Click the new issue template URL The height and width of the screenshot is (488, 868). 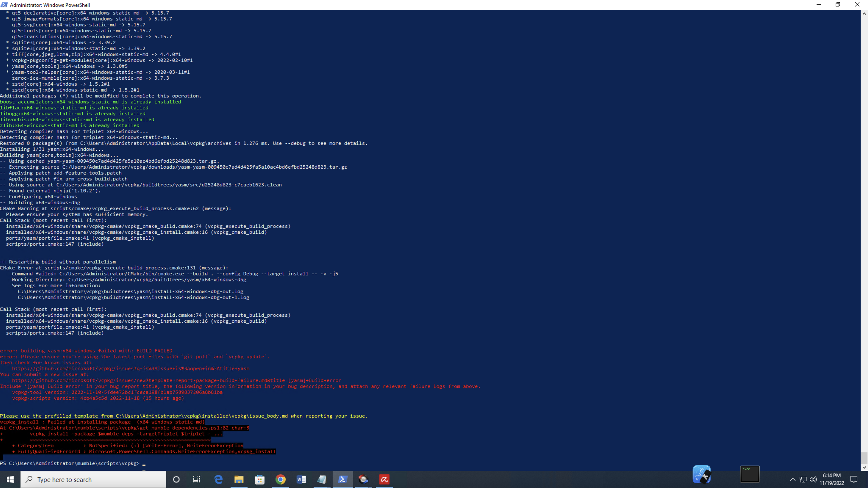177,381
